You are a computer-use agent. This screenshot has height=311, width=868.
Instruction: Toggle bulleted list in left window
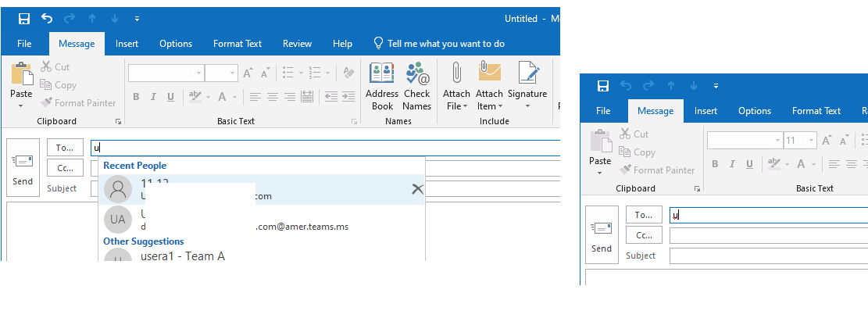pyautogui.click(x=288, y=73)
